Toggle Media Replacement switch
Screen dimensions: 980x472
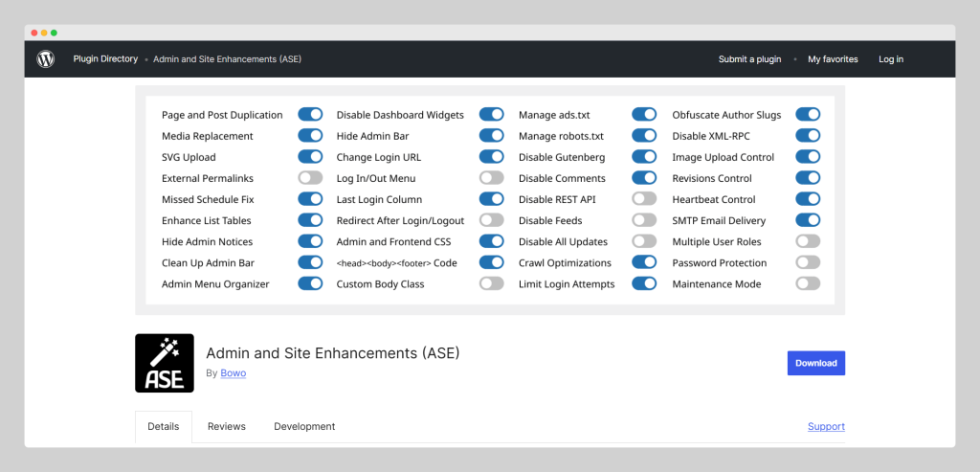tap(310, 136)
